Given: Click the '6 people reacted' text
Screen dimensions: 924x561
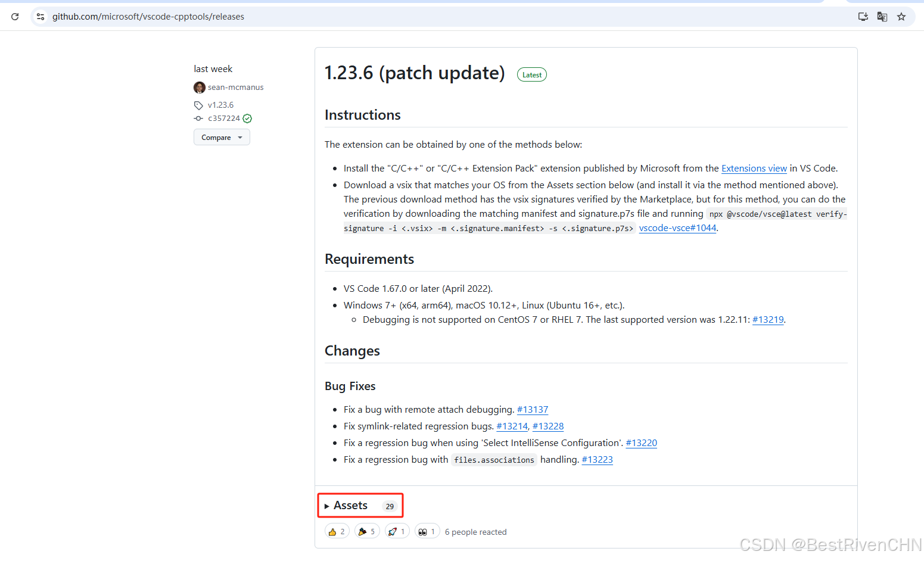Looking at the screenshot, I should coord(476,532).
